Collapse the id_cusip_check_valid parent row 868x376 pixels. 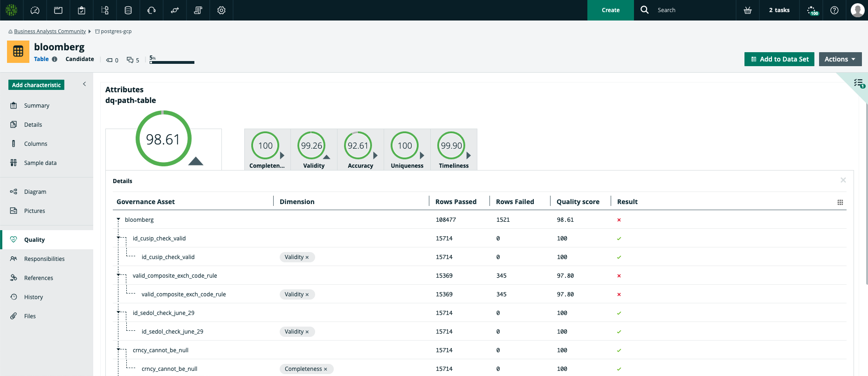118,238
